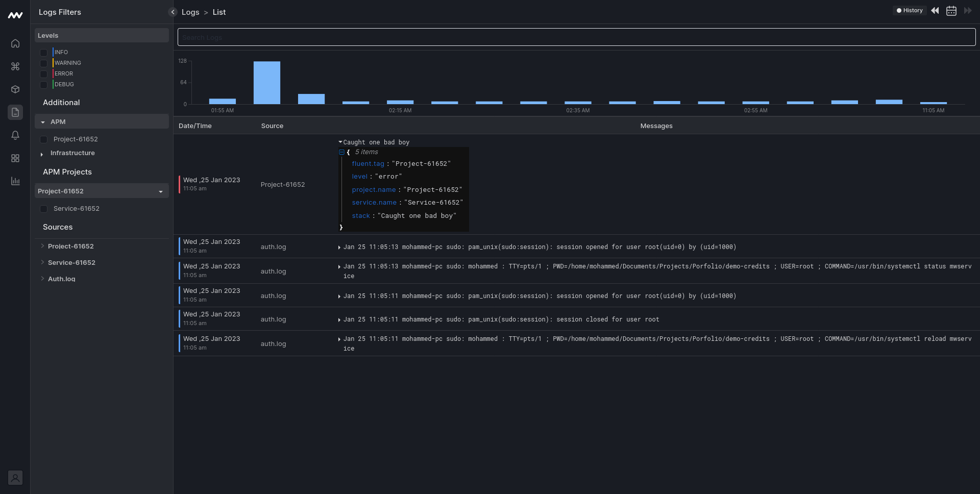Click the Middleware logo icon
The image size is (980, 494).
coord(15,15)
